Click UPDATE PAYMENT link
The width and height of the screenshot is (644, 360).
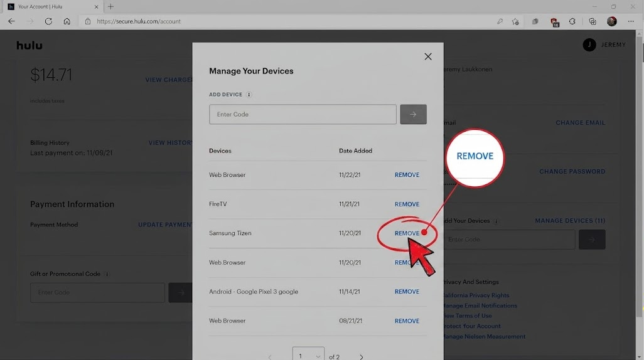tap(164, 225)
